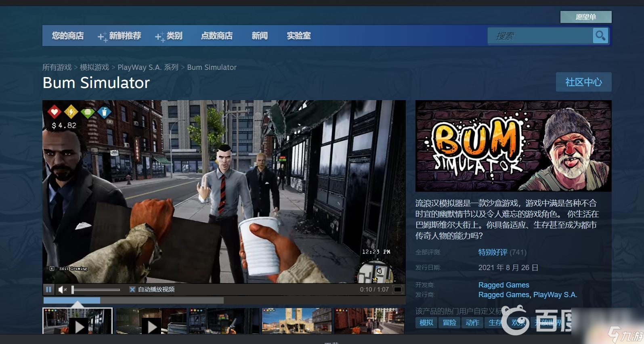This screenshot has width=644, height=344.
Task: Open 点数商店 tab
Action: coord(217,36)
